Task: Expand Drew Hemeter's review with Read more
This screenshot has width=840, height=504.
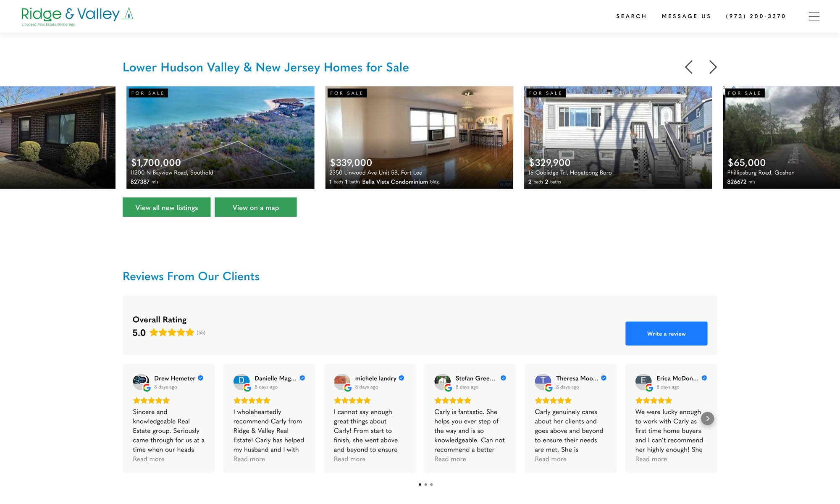Action: point(149,459)
